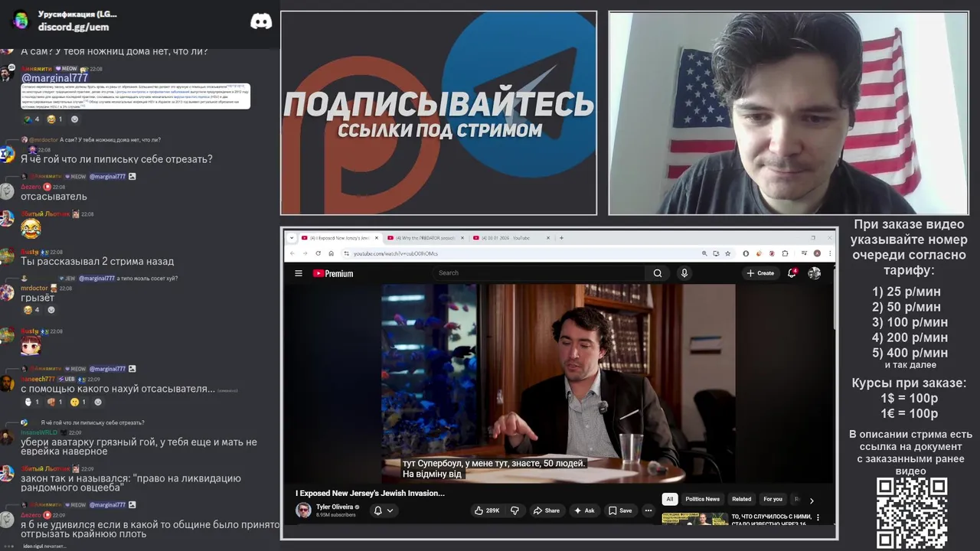
Task: Open the more actions three-dot button
Action: pos(648,510)
